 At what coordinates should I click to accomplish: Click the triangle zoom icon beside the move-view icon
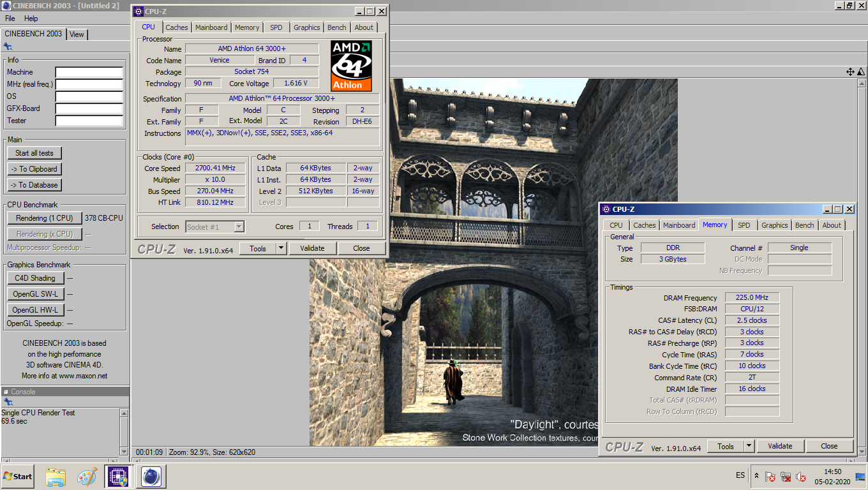(861, 72)
